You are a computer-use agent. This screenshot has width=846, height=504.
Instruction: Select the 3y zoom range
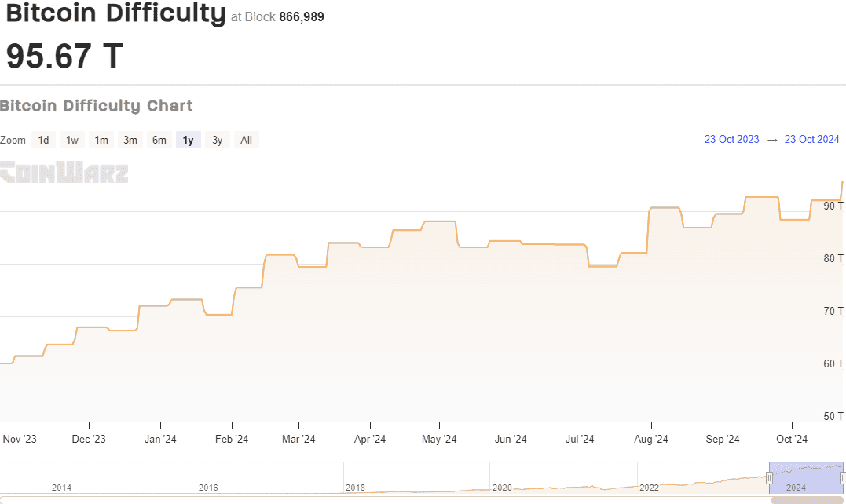pos(217,140)
